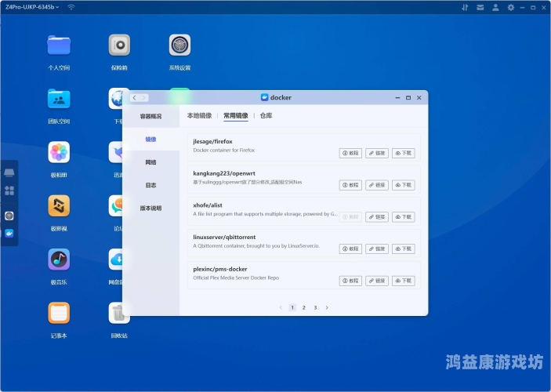
Task: Open the 保险箱 safe icon
Action: [119, 45]
